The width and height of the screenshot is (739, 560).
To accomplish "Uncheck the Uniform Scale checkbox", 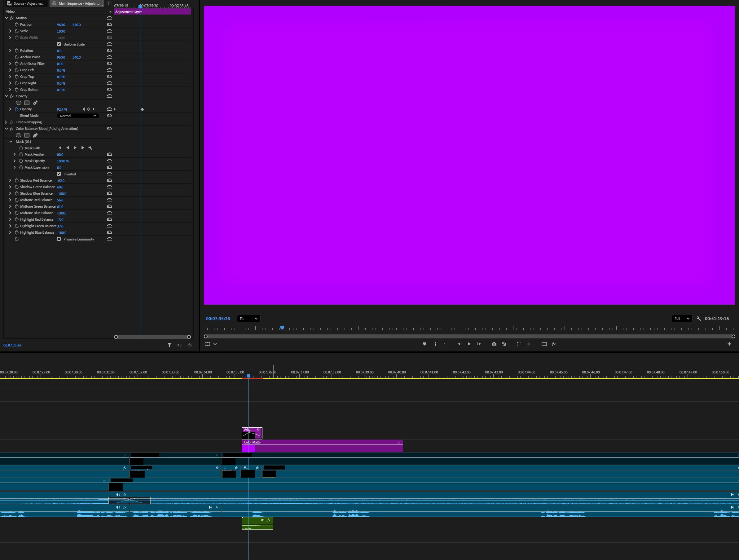I will [59, 44].
